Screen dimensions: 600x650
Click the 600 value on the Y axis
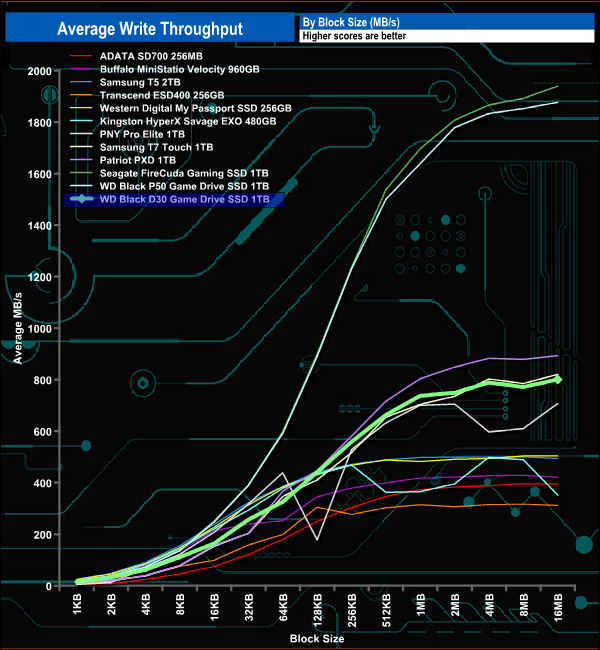(43, 432)
